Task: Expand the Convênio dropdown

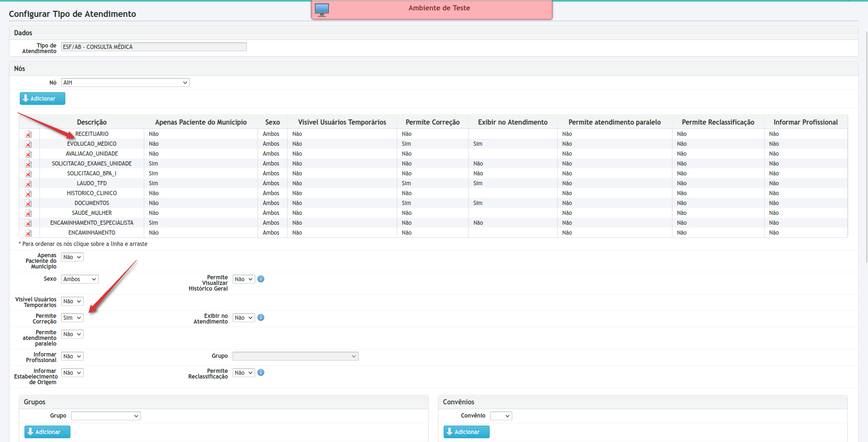Action: point(500,416)
